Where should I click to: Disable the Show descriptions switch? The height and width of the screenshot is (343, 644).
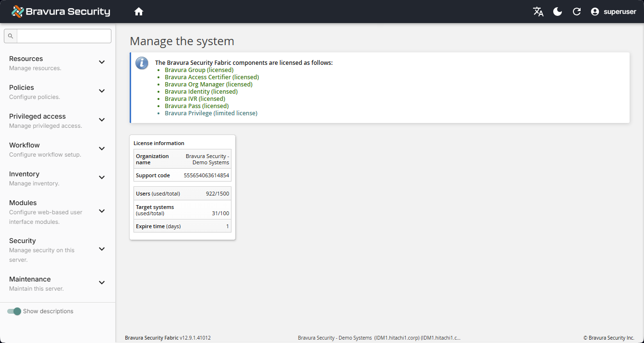(14, 311)
